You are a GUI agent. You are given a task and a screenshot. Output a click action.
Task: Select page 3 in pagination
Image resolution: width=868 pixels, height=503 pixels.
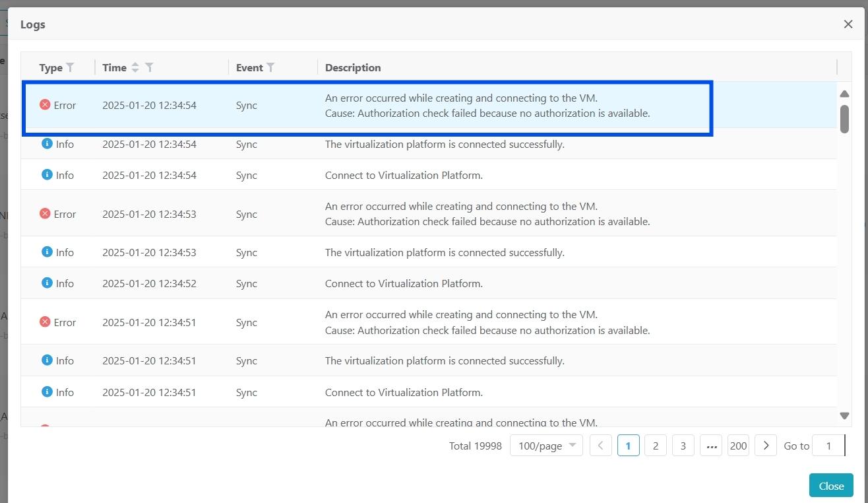pos(683,446)
